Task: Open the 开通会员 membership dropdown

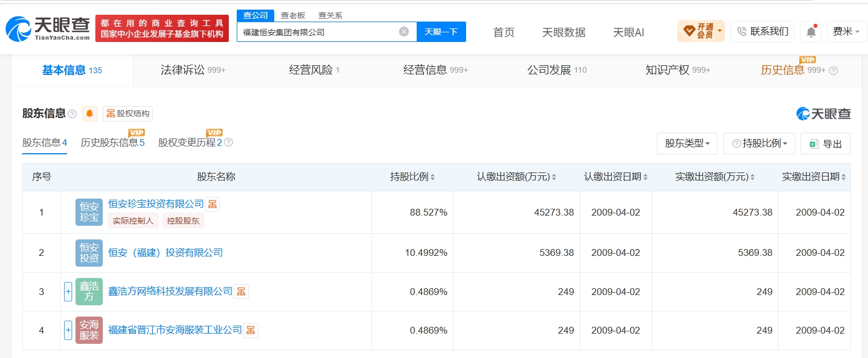Action: point(701,31)
